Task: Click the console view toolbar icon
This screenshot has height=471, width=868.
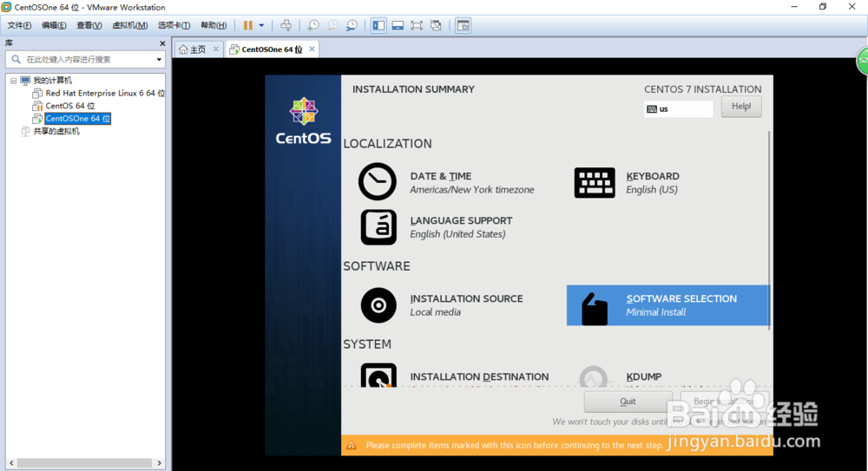Action: pos(463,25)
